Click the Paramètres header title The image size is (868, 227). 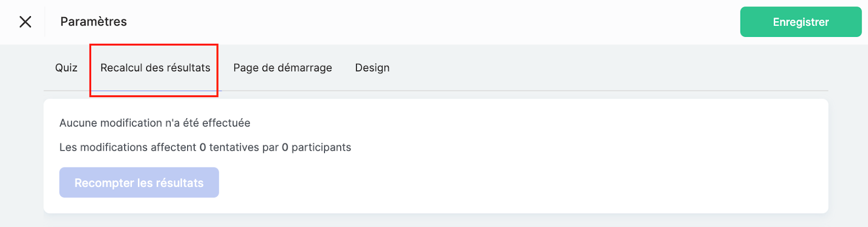[93, 22]
